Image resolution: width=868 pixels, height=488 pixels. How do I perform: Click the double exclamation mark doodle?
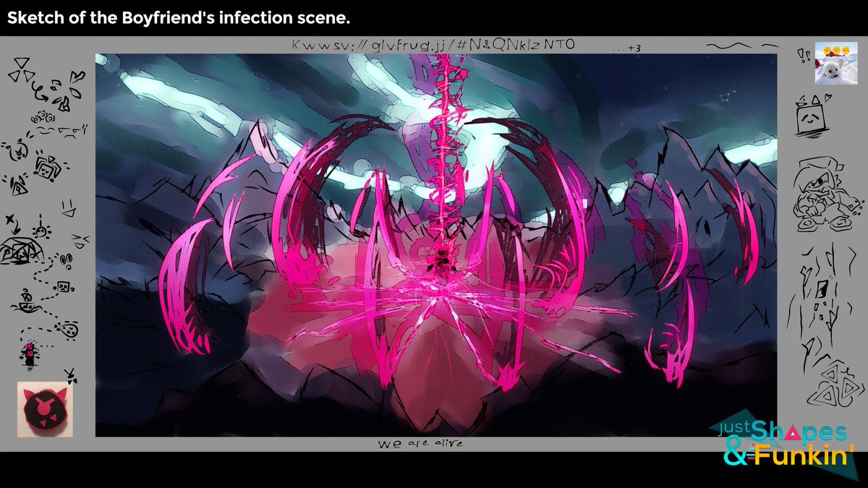803,54
